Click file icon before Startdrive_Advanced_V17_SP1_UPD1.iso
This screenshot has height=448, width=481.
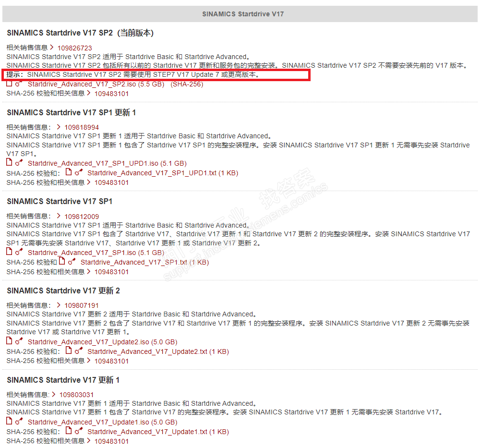9,162
